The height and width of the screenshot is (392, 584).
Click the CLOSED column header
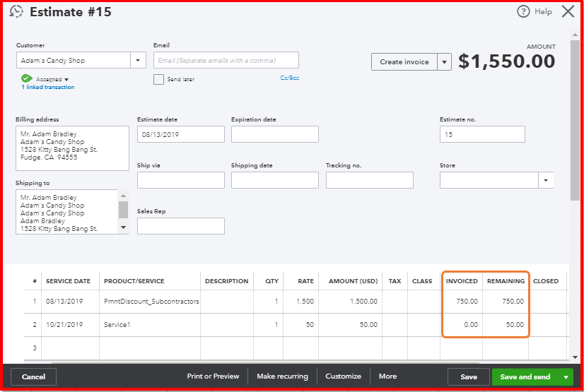tap(546, 281)
